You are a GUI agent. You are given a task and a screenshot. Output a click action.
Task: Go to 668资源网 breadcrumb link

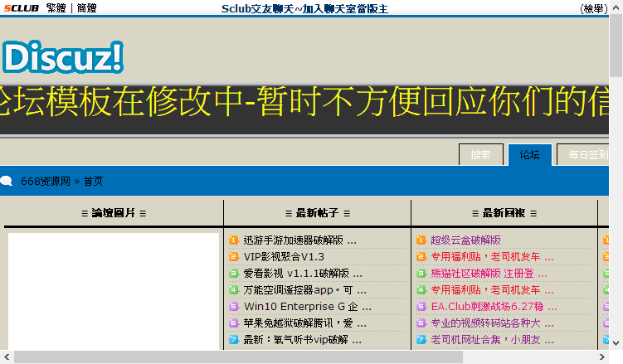pos(46,182)
